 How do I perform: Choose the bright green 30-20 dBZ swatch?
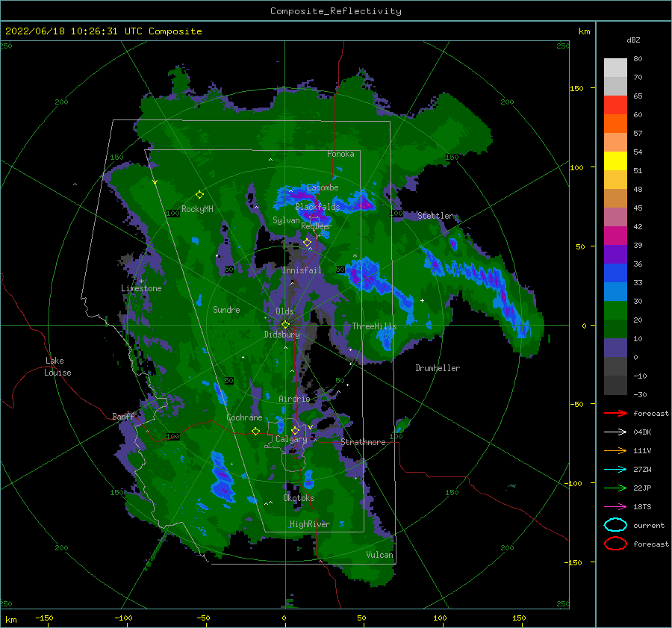click(615, 311)
